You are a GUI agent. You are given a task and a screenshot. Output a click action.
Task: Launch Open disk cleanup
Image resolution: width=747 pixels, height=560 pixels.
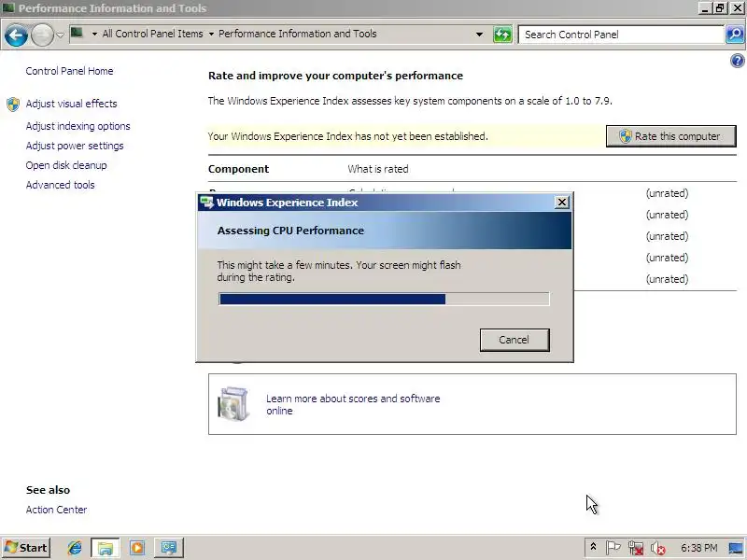point(66,165)
